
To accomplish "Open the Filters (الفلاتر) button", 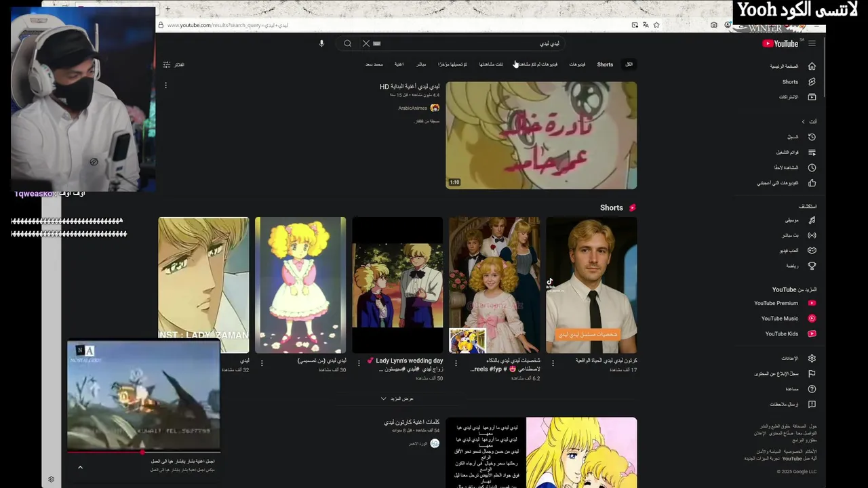I will click(174, 64).
